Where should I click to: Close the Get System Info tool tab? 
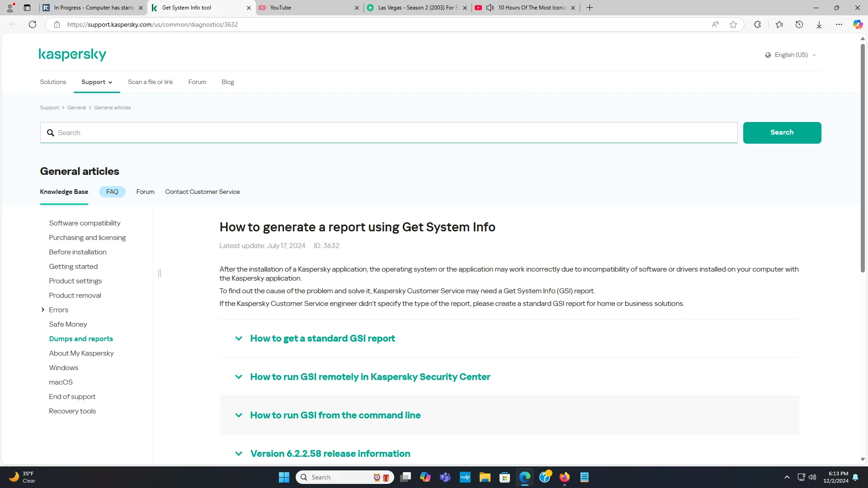249,8
